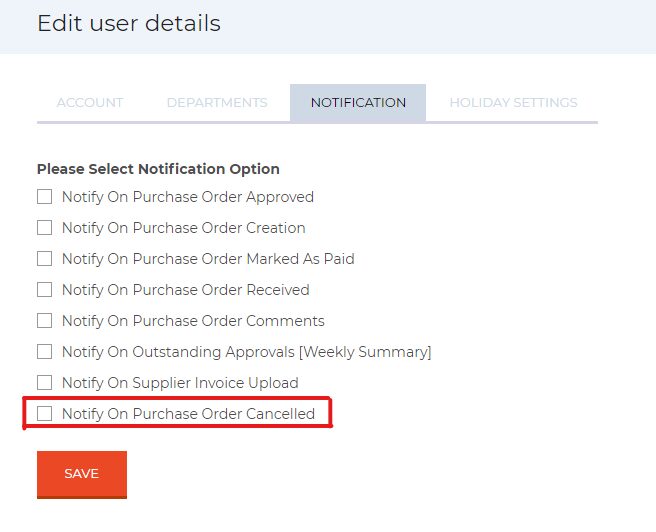The width and height of the screenshot is (656, 532).
Task: Tick the Purchase Order Cancelled checkbox
Action: tap(44, 413)
